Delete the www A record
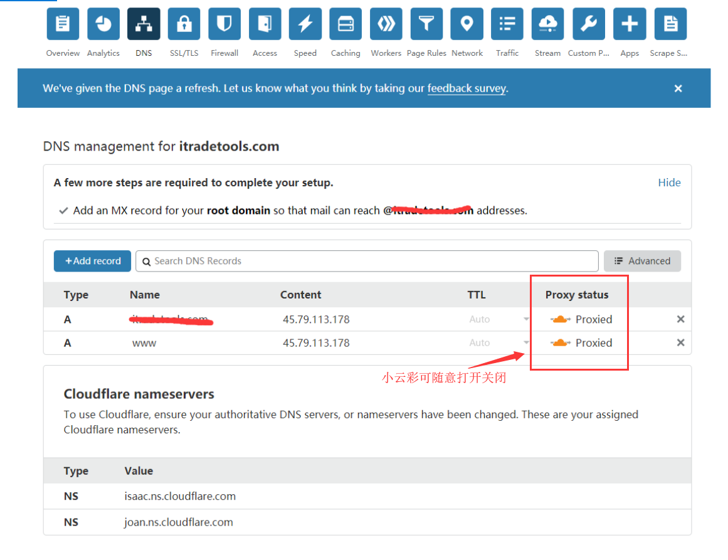Screen dimensions: 728x560 coord(680,342)
